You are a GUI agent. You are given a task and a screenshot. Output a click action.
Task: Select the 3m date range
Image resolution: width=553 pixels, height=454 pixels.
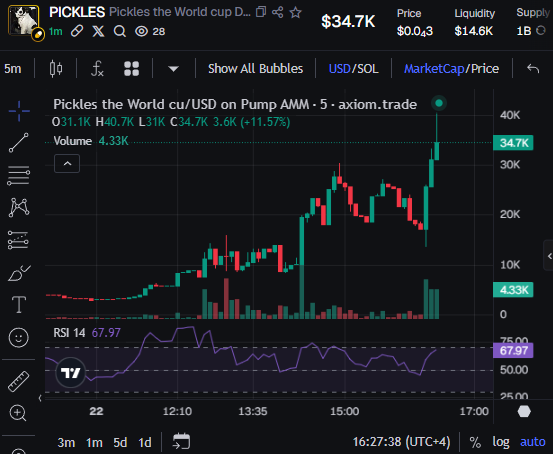point(66,442)
